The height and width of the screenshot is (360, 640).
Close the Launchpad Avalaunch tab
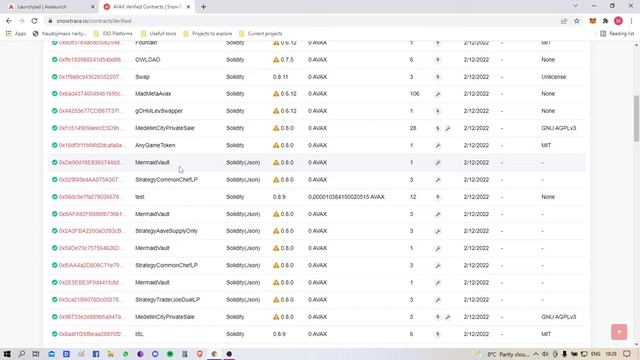[93, 7]
